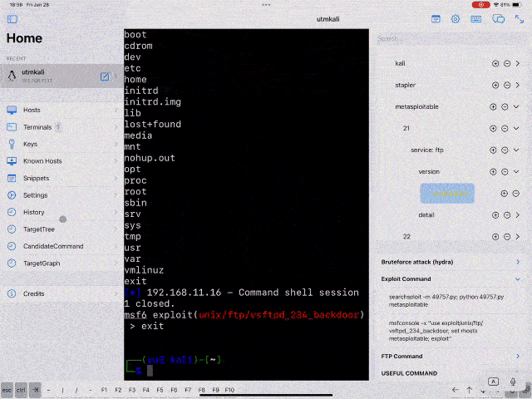532x399 pixels.
Task: Tap the esc key button
Action: (x=7, y=390)
